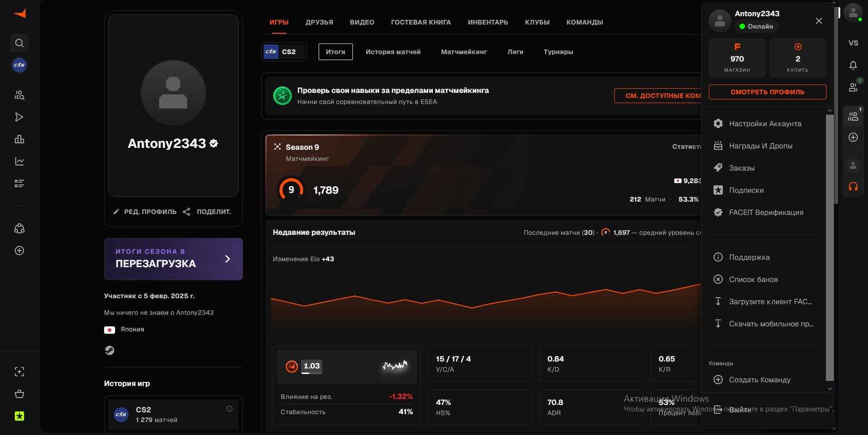The height and width of the screenshot is (435, 868).
Task: Click the capture frame icon in sidebar
Action: (19, 372)
